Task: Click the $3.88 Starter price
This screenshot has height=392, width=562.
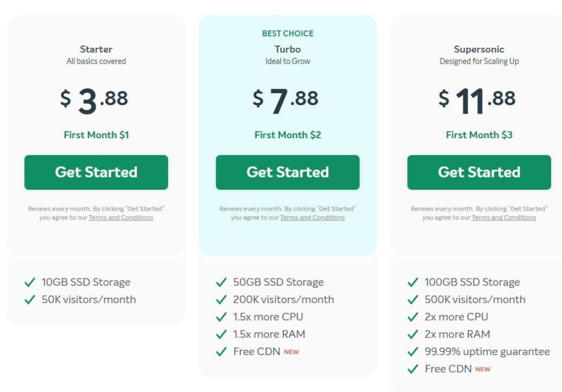Action: pos(94,100)
